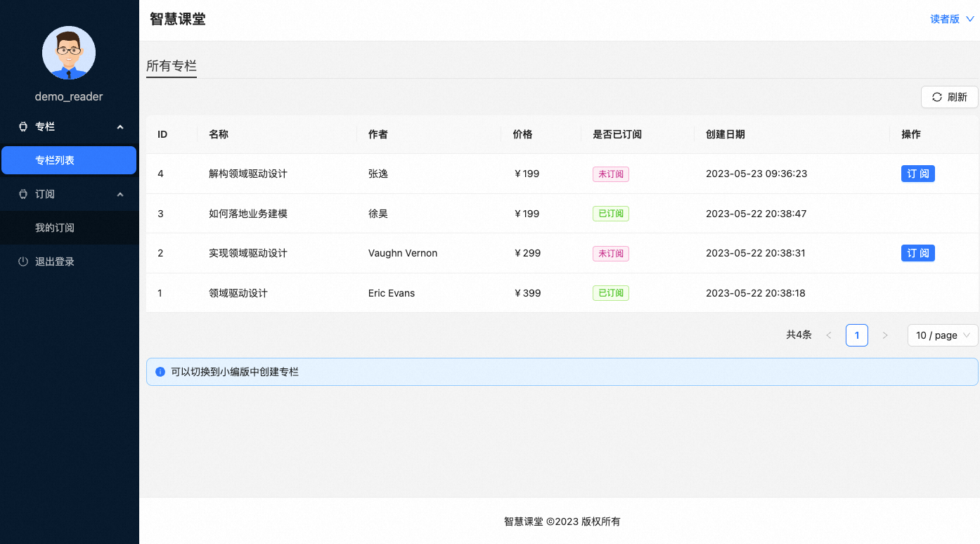Image resolution: width=980 pixels, height=544 pixels.
Task: Click the 名称 column header
Action: [x=219, y=134]
